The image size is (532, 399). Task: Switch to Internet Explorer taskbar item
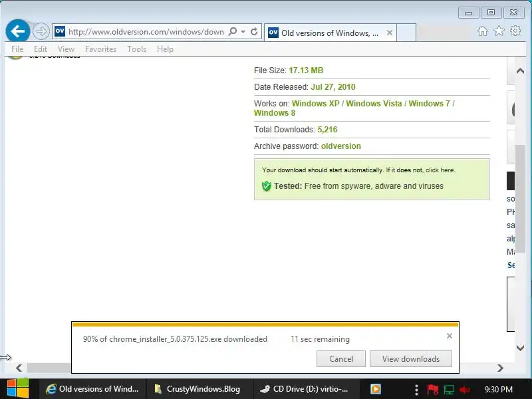click(92, 389)
